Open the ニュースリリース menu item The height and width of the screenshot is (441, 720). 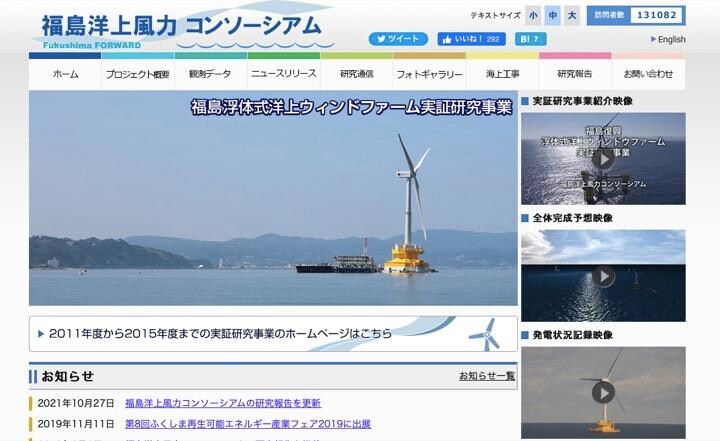point(284,74)
